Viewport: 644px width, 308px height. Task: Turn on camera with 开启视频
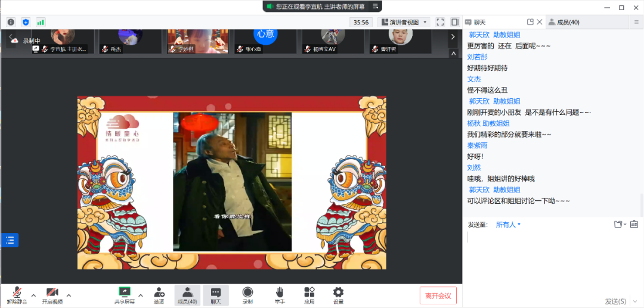[x=52, y=295]
